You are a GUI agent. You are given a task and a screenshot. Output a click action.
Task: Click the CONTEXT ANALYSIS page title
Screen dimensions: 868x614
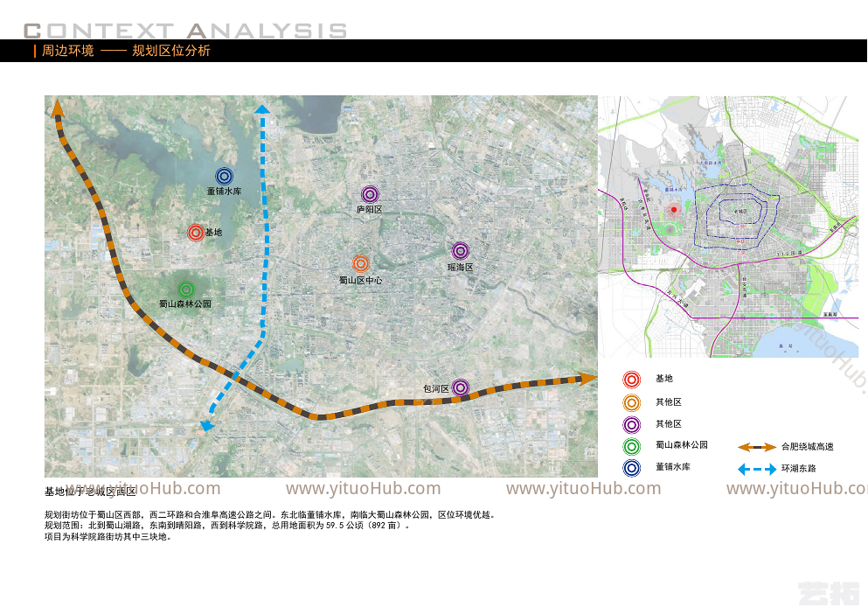[185, 31]
